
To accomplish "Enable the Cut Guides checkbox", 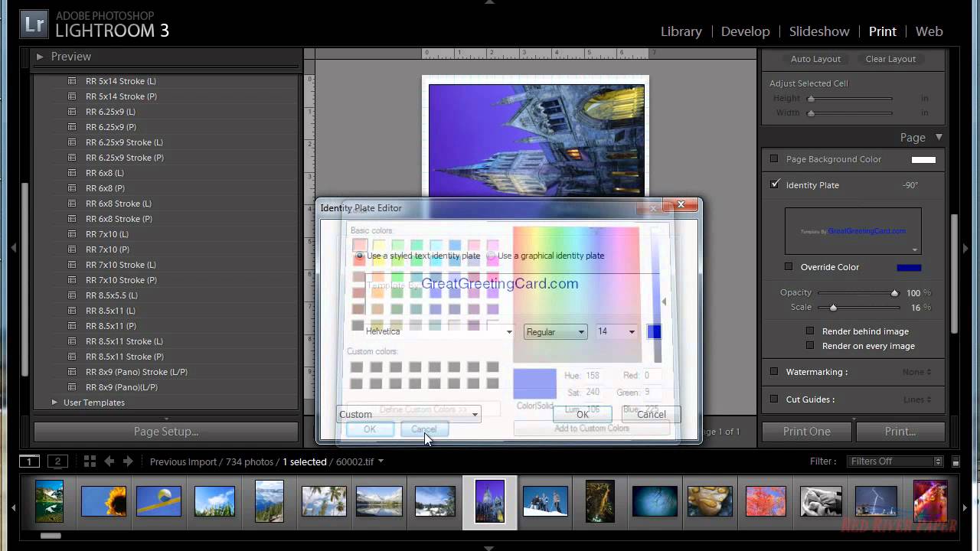I will [x=774, y=399].
